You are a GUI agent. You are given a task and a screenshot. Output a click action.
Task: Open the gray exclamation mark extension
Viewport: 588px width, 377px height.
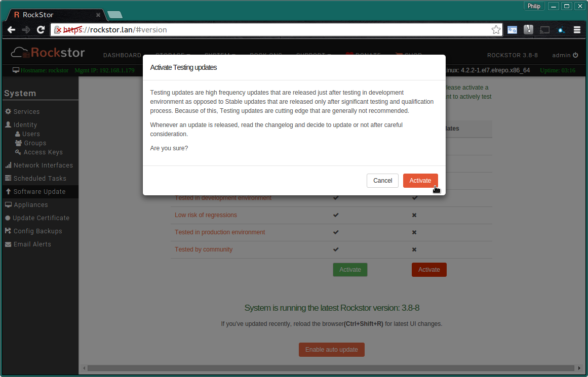point(528,30)
